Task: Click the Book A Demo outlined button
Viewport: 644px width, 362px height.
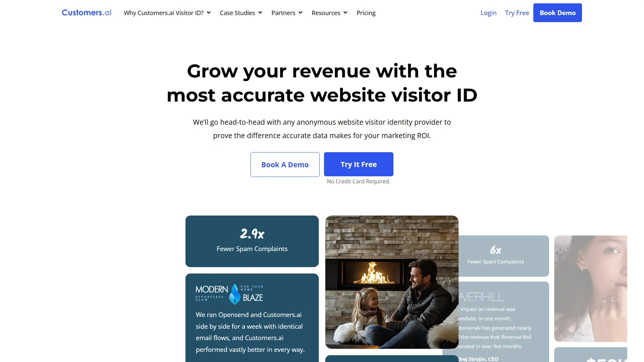Action: [x=285, y=165]
